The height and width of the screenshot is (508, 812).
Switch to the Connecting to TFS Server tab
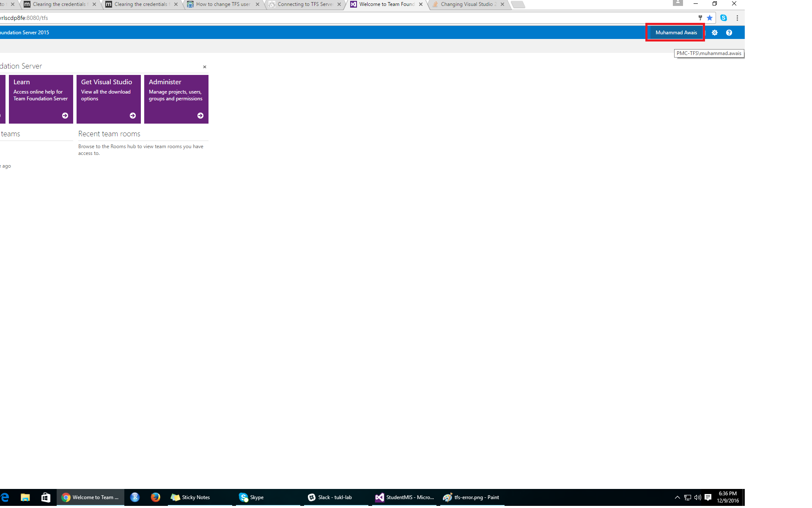[x=304, y=4]
